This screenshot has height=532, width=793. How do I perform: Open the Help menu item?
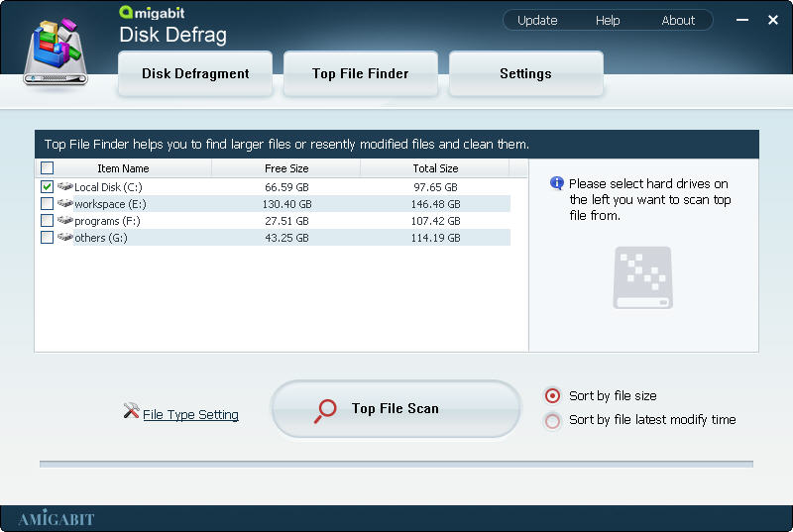608,21
